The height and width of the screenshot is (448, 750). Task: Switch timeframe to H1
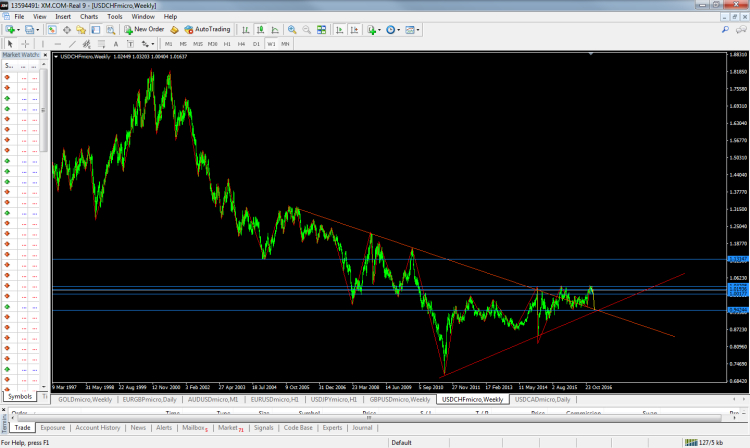tap(227, 44)
